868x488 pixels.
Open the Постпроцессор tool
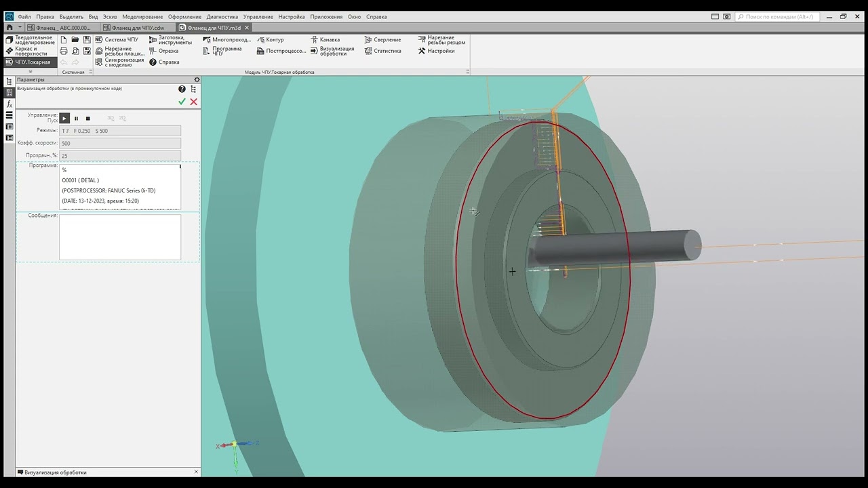pos(281,51)
